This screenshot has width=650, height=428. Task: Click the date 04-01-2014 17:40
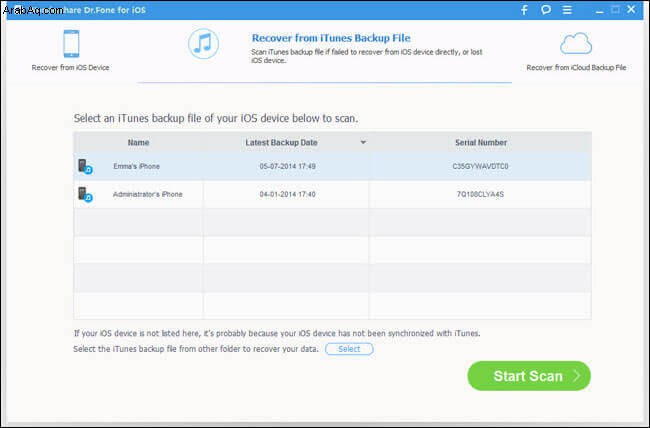click(x=287, y=194)
